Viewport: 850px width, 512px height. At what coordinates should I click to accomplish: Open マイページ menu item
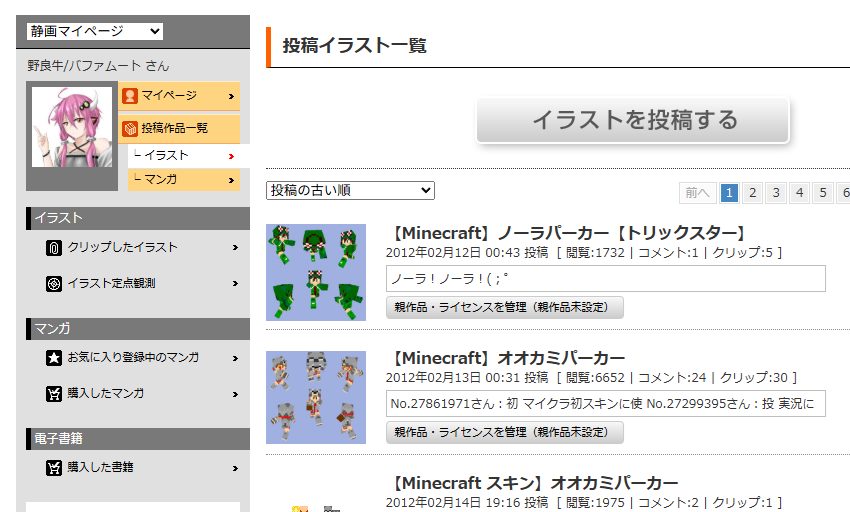tap(179, 96)
